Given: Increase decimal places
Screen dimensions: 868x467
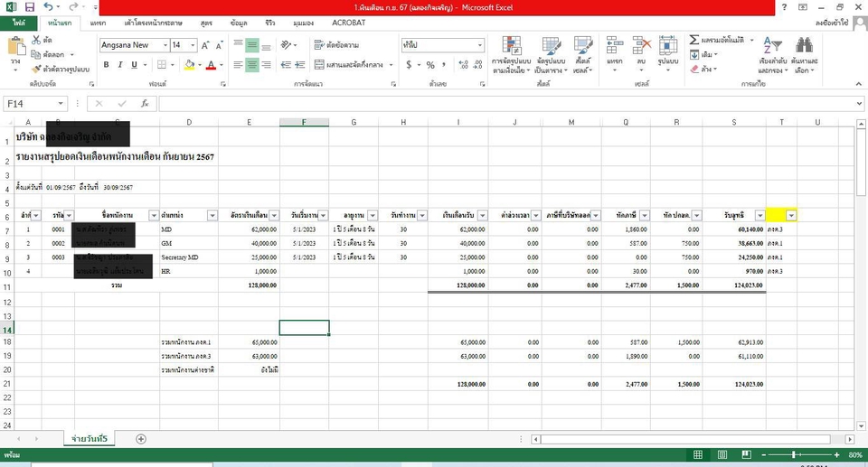Looking at the screenshot, I should 464,65.
